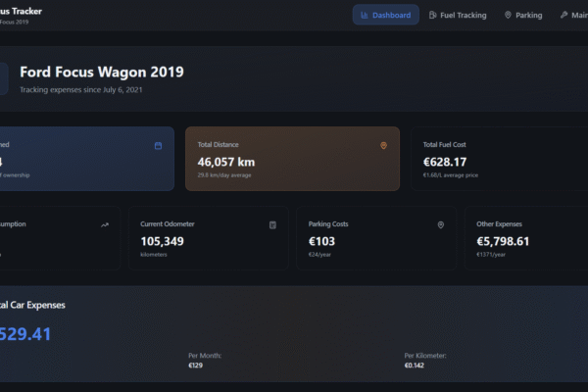
Task: Click the fuel pump icon in navigation
Action: click(x=433, y=15)
